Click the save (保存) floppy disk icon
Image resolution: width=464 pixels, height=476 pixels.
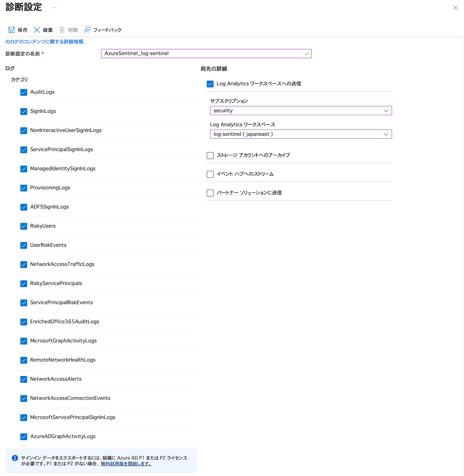[11, 30]
